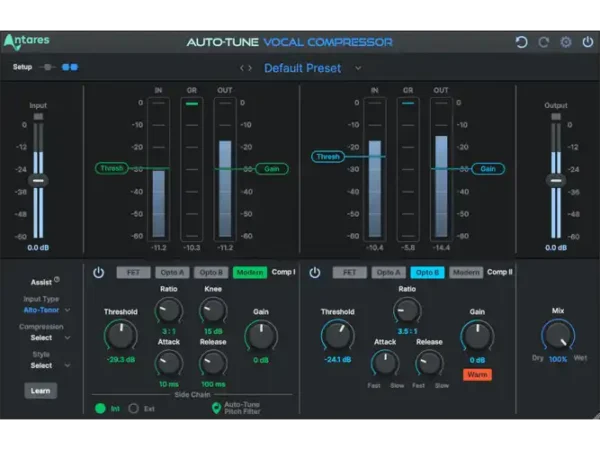Viewport: 600px width, 450px height.
Task: Click the 100% mix value
Action: coord(558,359)
